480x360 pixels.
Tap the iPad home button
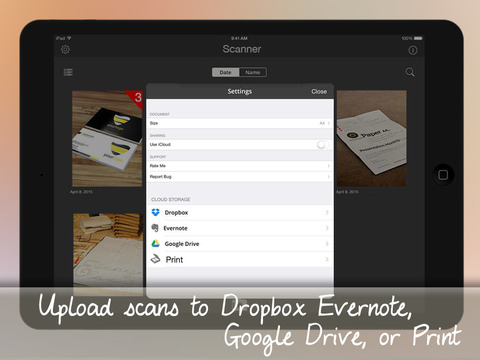pyautogui.click(x=443, y=175)
